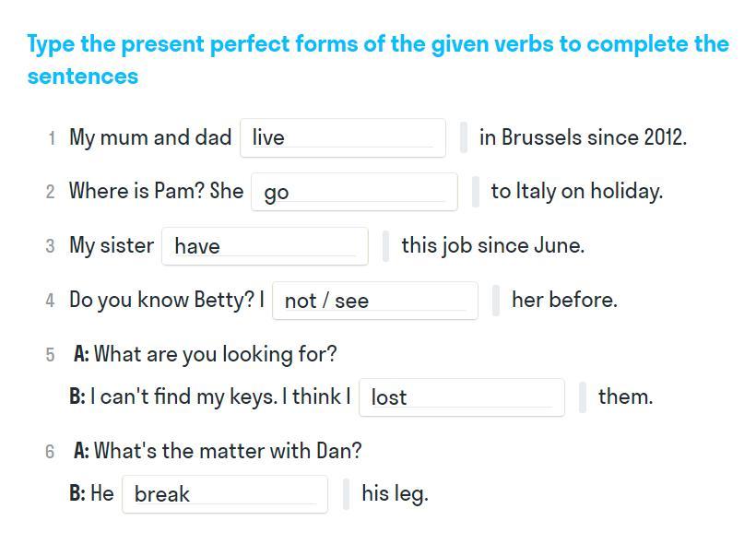Select the 'lost' input field in sentence 5
Screen dimensions: 756x556
tap(462, 397)
